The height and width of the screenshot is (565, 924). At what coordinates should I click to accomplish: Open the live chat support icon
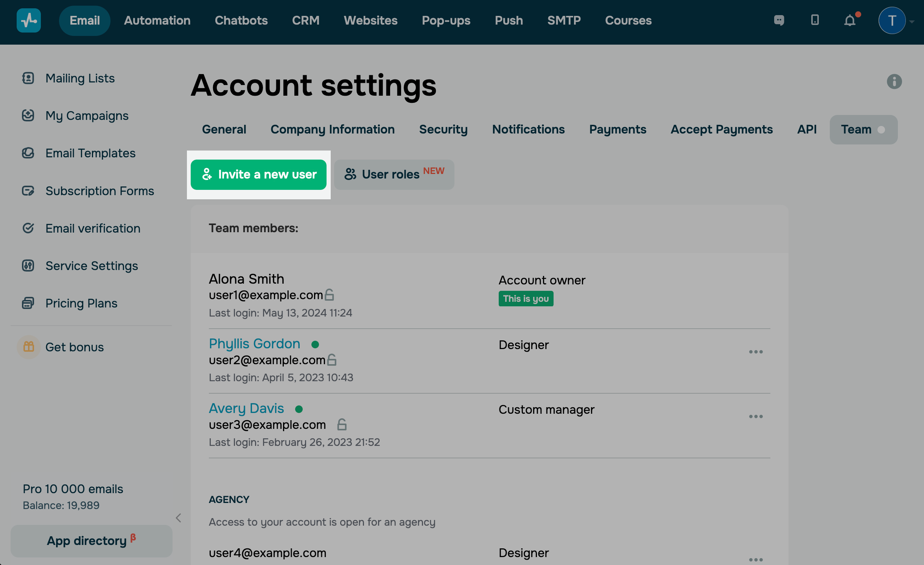tap(779, 20)
